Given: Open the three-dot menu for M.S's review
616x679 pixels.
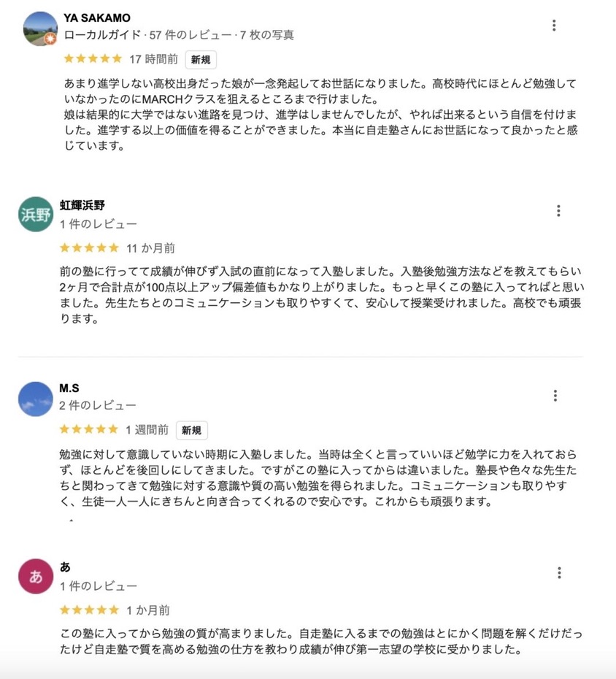Looking at the screenshot, I should click(x=555, y=396).
